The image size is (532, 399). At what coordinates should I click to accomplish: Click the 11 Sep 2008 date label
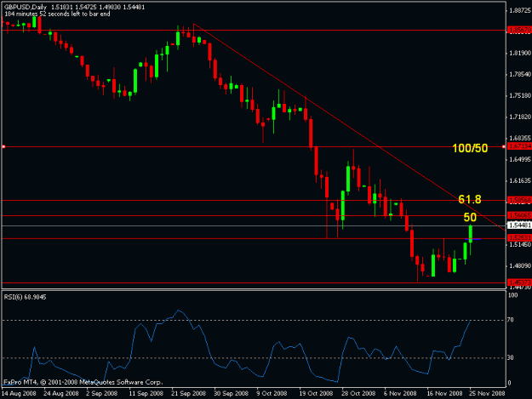[x=146, y=394]
